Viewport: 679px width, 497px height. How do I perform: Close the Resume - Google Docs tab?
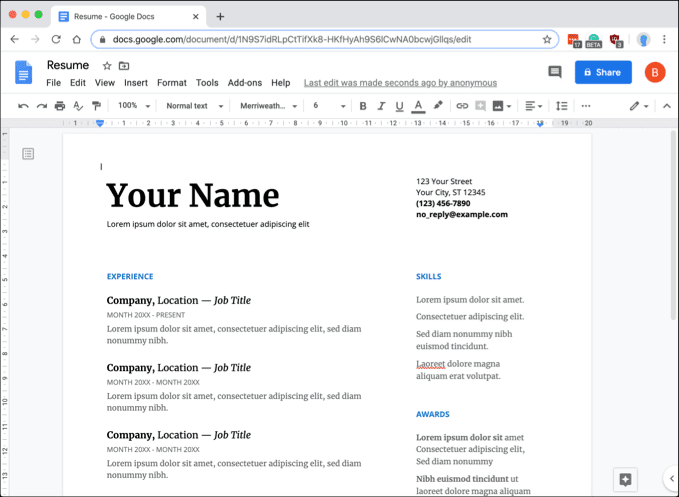click(x=196, y=16)
